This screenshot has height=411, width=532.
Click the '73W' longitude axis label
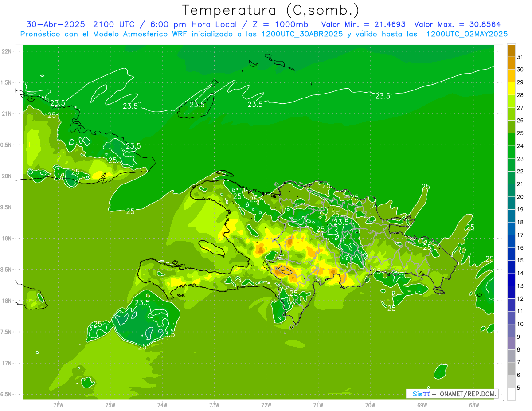[x=214, y=405]
